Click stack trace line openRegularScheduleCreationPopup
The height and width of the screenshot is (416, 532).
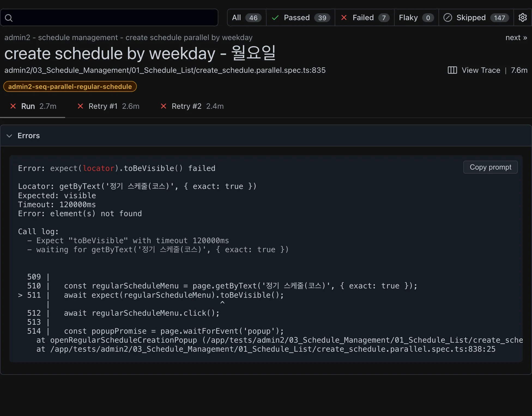point(280,340)
